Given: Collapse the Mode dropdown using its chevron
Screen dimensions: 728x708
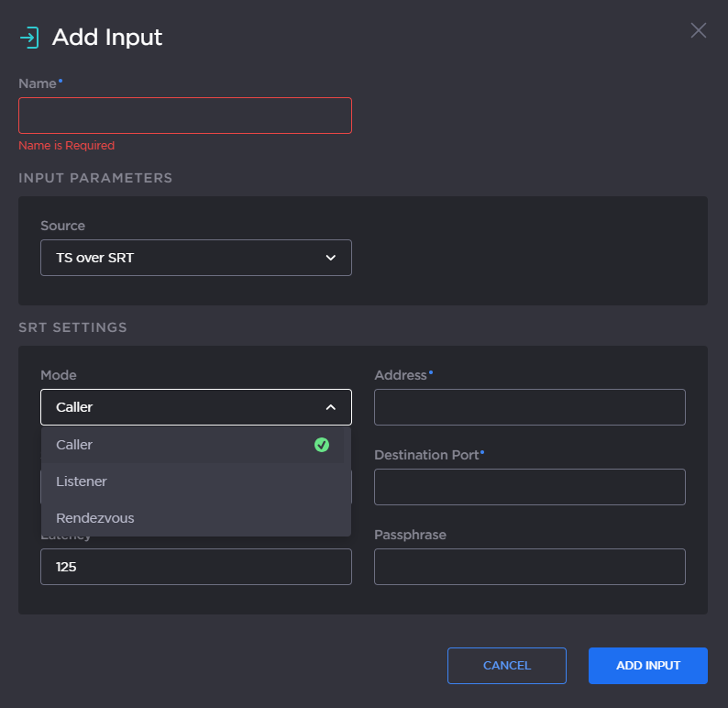Looking at the screenshot, I should 331,407.
